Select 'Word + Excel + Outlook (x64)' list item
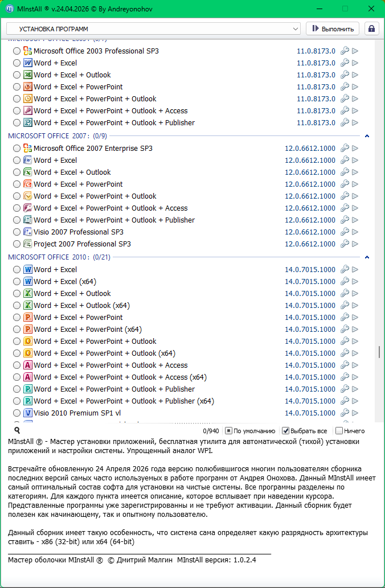 (x=81, y=305)
